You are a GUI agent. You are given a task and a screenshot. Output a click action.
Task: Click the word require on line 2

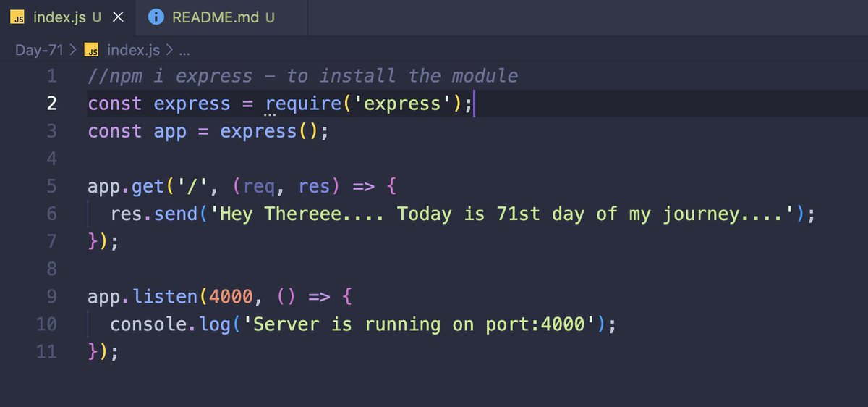pyautogui.click(x=303, y=104)
